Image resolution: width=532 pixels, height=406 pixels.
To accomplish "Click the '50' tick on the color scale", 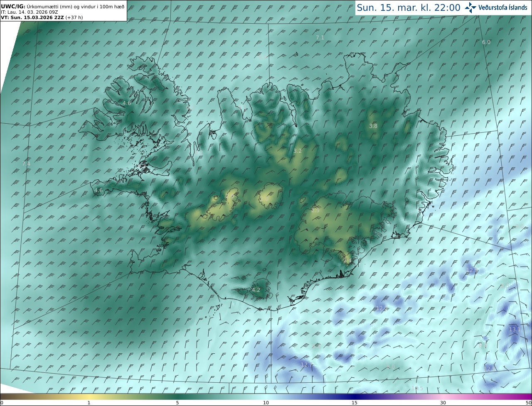I will tap(528, 403).
